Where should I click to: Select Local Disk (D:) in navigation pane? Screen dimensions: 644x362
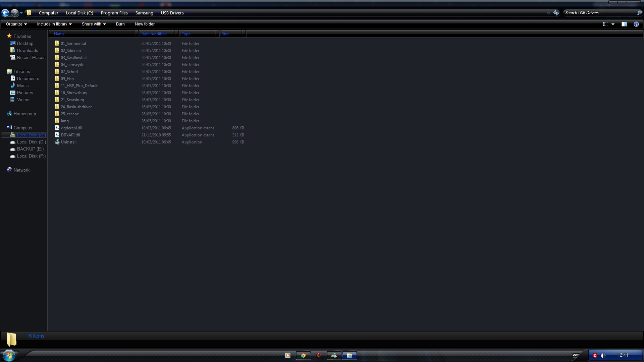31,142
